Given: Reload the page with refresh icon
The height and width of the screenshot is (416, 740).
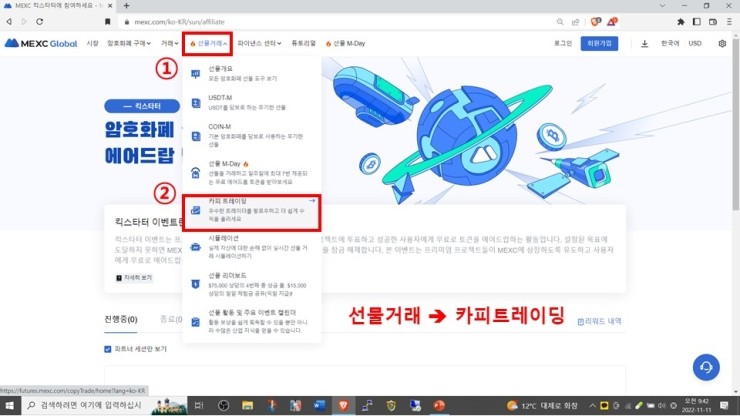Looking at the screenshot, I should click(40, 22).
